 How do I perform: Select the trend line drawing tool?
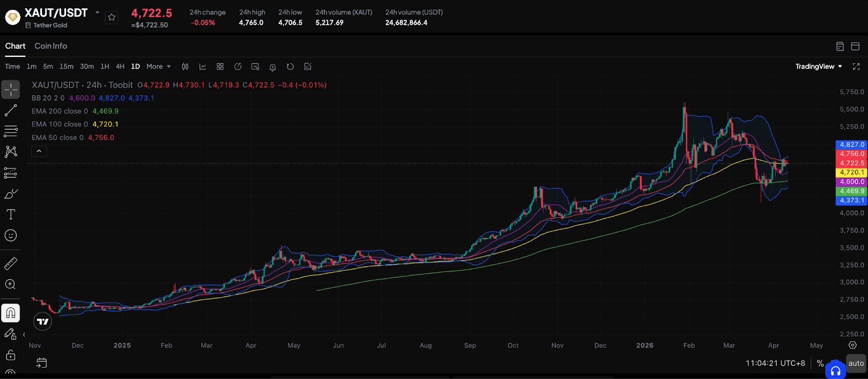coord(11,111)
